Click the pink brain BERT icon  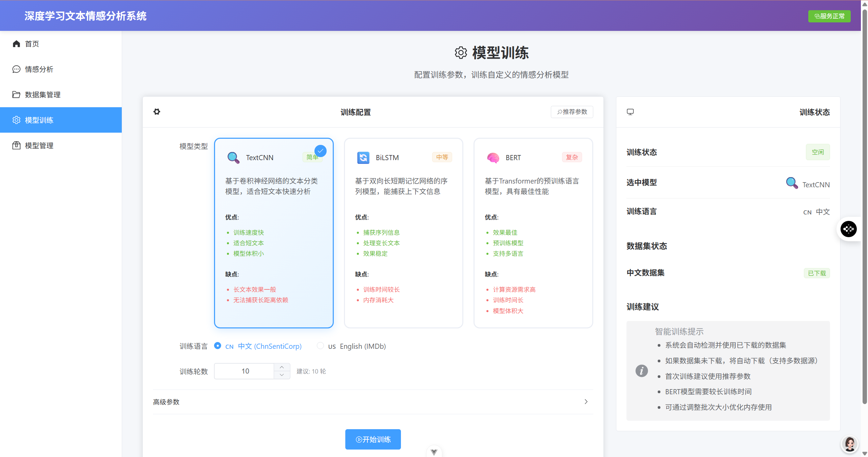coord(493,158)
